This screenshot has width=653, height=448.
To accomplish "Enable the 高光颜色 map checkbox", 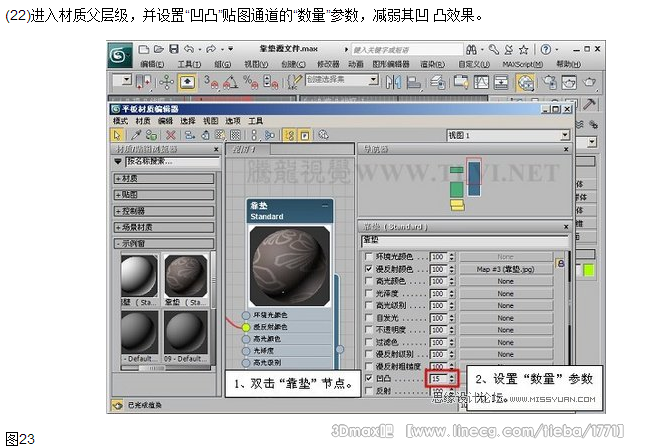I will 368,281.
